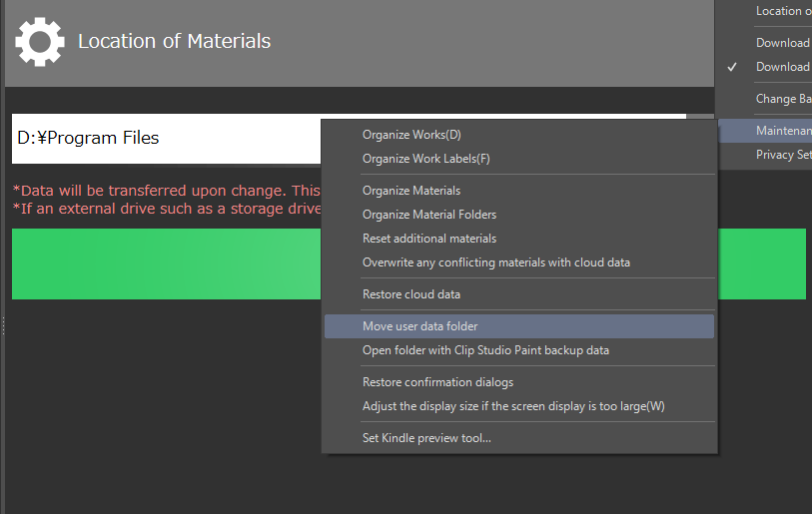This screenshot has width=812, height=514.
Task: Click the Change Ba… menu item
Action: coord(782,99)
